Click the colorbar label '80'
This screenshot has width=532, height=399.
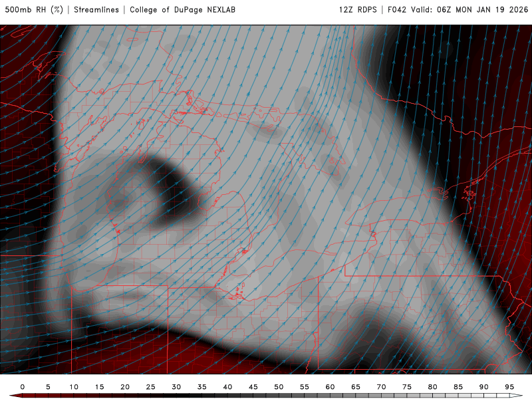click(433, 387)
